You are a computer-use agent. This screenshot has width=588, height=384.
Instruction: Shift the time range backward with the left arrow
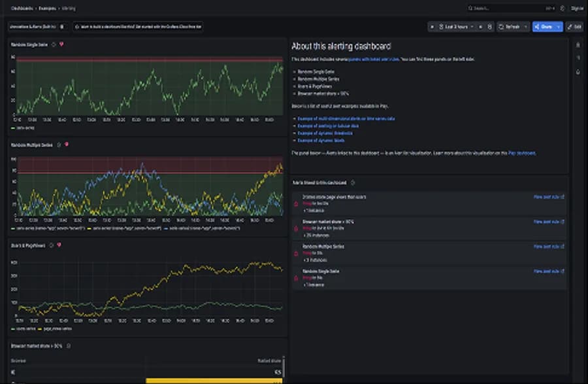(432, 27)
